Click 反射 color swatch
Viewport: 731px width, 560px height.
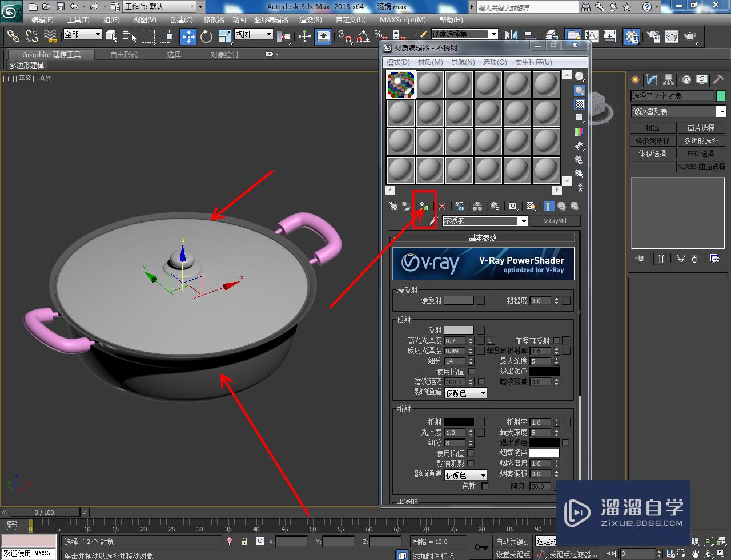(x=459, y=330)
